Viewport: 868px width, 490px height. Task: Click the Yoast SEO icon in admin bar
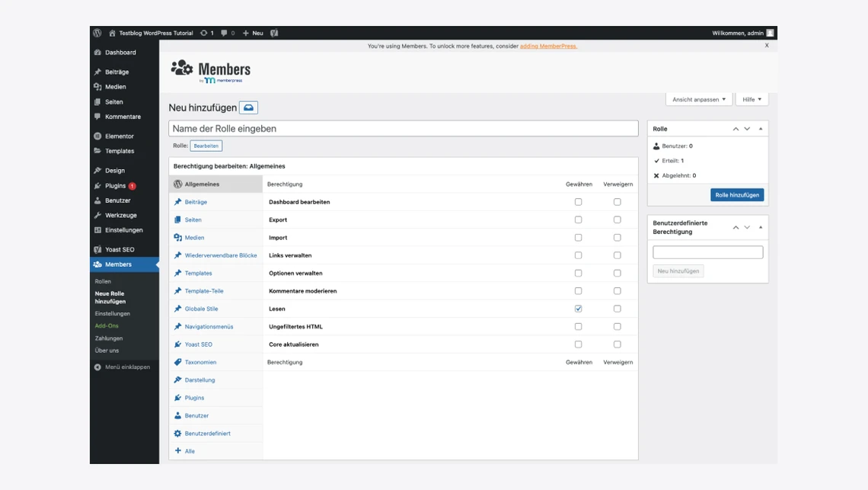point(274,33)
